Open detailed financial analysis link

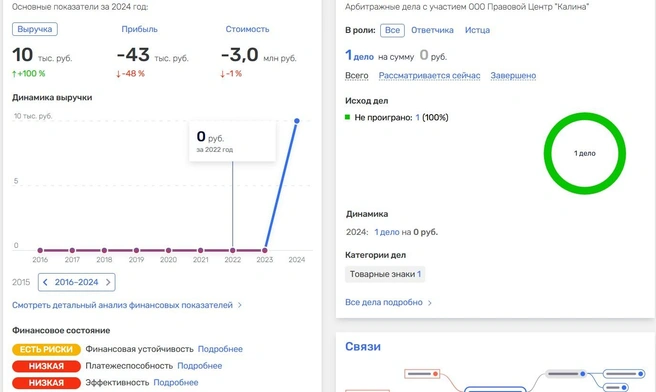(122, 305)
